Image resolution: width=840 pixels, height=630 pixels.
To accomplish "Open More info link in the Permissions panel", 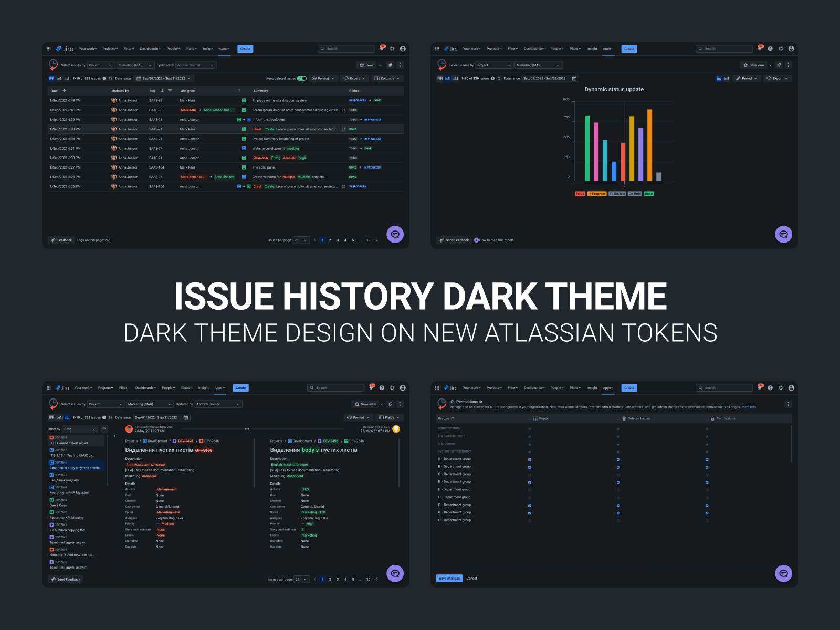I will [749, 407].
